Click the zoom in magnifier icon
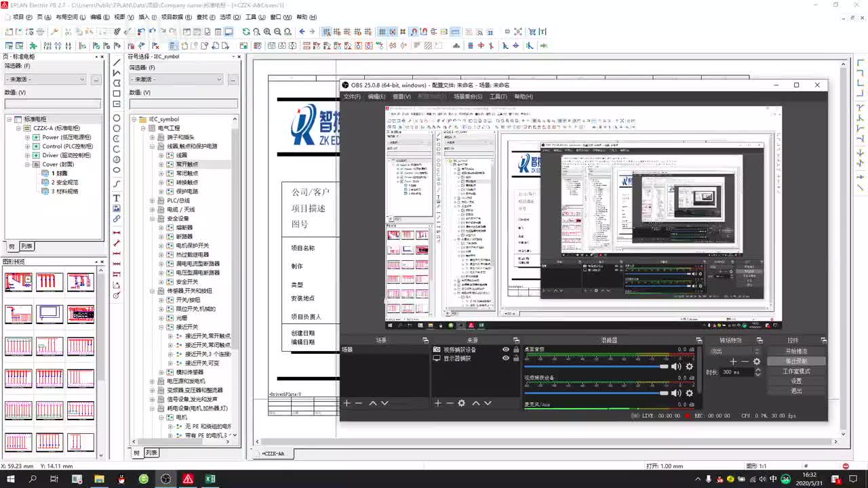The width and height of the screenshot is (868, 488). coord(267,32)
